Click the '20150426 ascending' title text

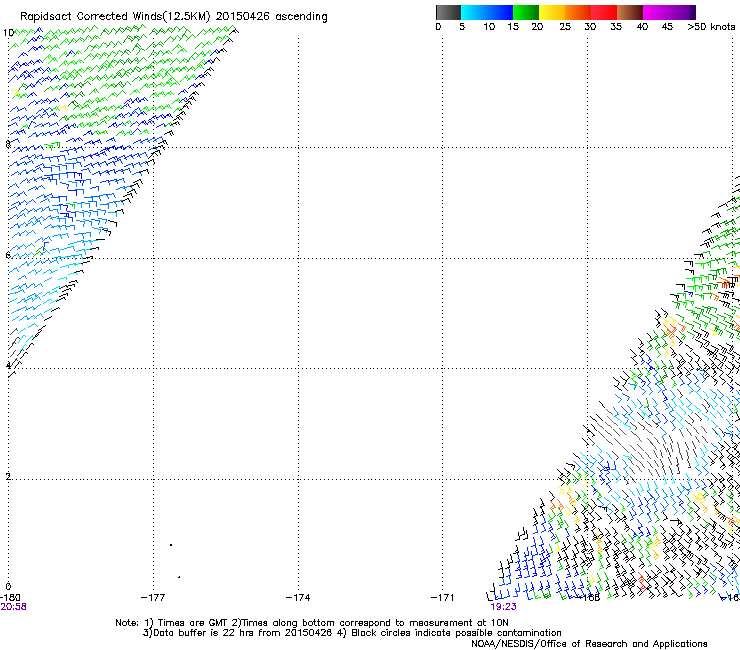(271, 17)
